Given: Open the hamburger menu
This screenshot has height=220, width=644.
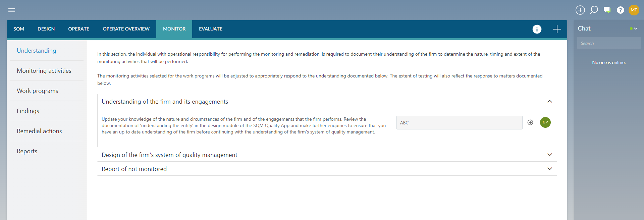Looking at the screenshot, I should 12,10.
